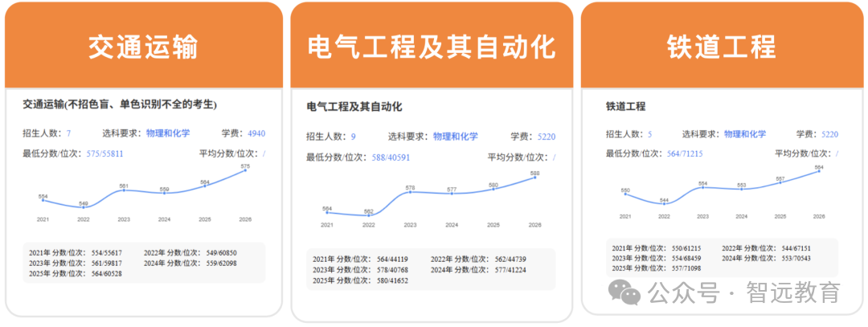This screenshot has height=327, width=868.
Task: Click the 2021 data point labeled 554
Action: coord(43,200)
